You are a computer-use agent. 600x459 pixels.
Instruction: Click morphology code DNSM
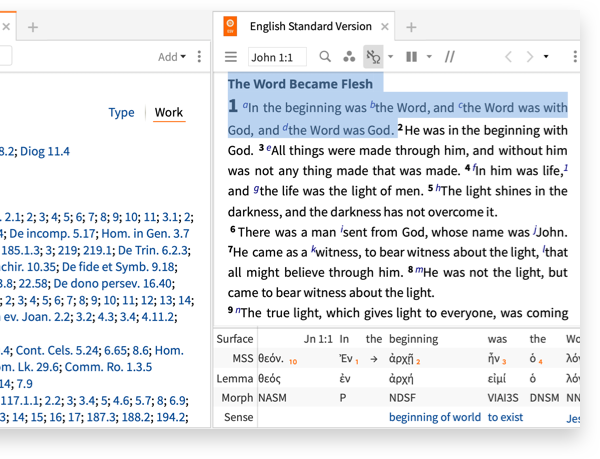pyautogui.click(x=544, y=398)
